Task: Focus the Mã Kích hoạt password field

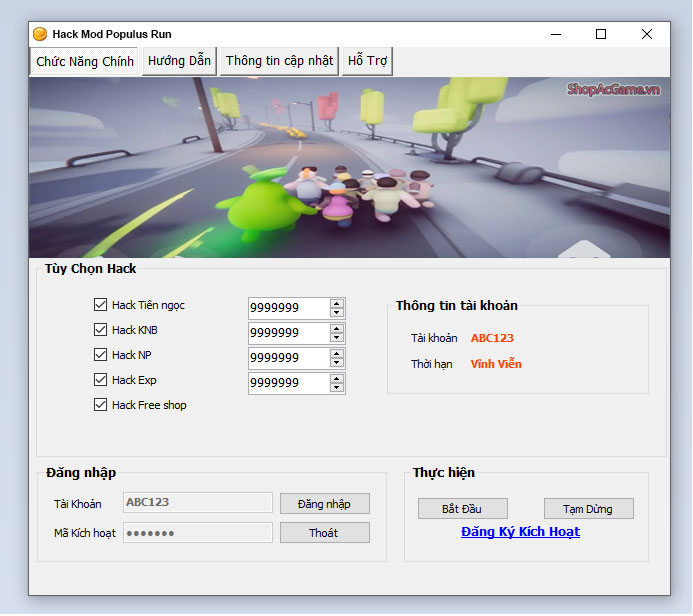Action: (x=198, y=533)
